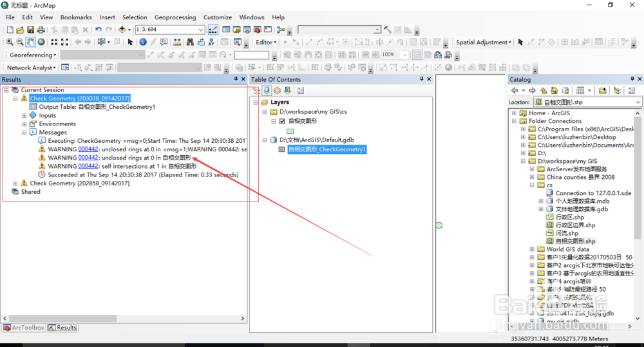Open a map document folder icon
The width and height of the screenshot is (644, 347).
[x=20, y=30]
